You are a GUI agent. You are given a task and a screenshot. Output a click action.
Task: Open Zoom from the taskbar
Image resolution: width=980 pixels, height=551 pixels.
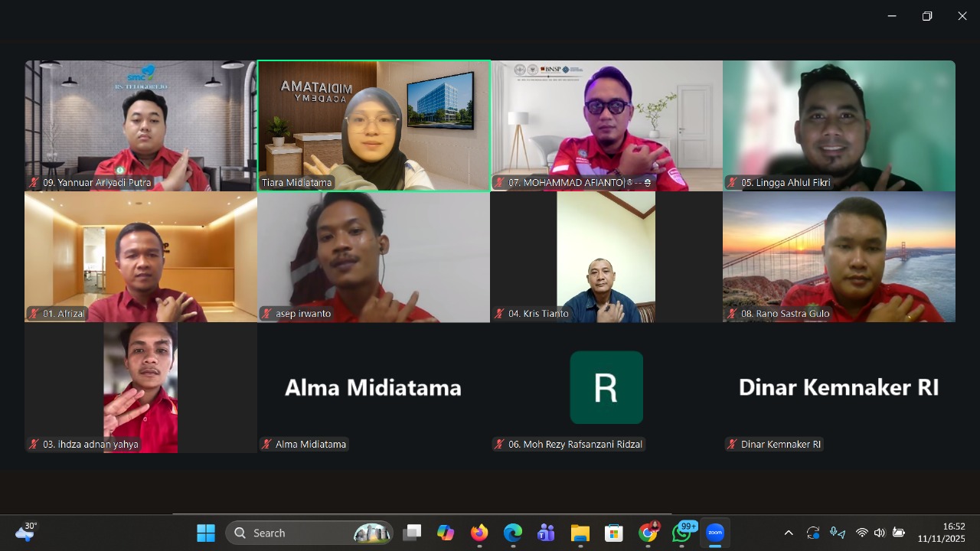tap(714, 533)
